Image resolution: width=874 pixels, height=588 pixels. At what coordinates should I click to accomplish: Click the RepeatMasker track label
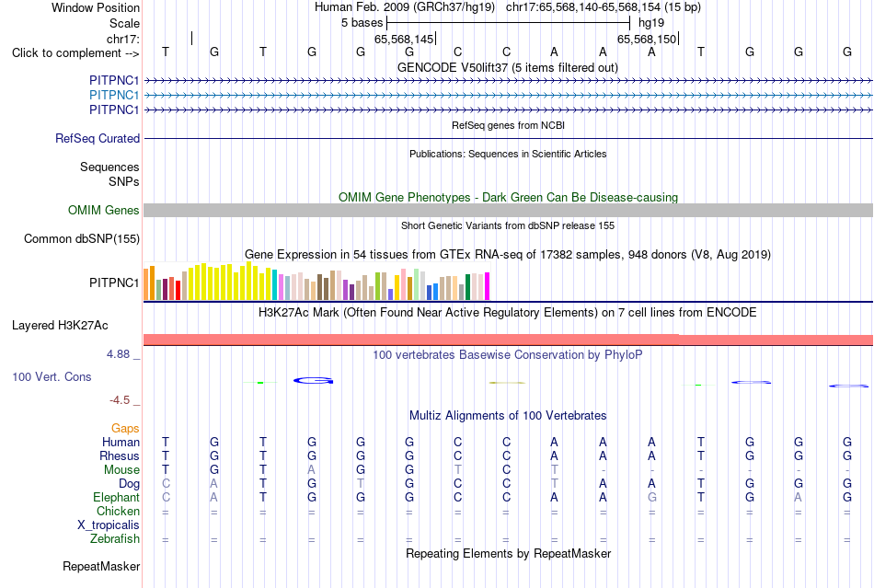click(101, 566)
